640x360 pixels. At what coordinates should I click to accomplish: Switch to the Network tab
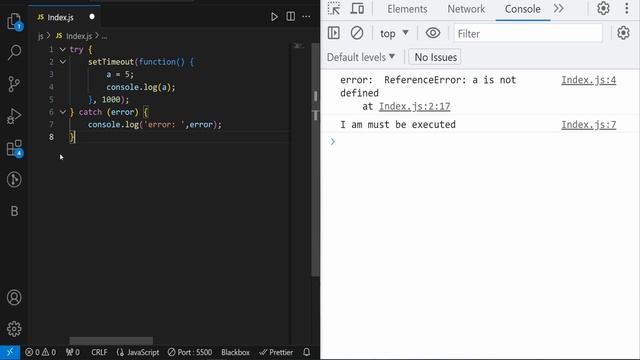click(x=466, y=9)
